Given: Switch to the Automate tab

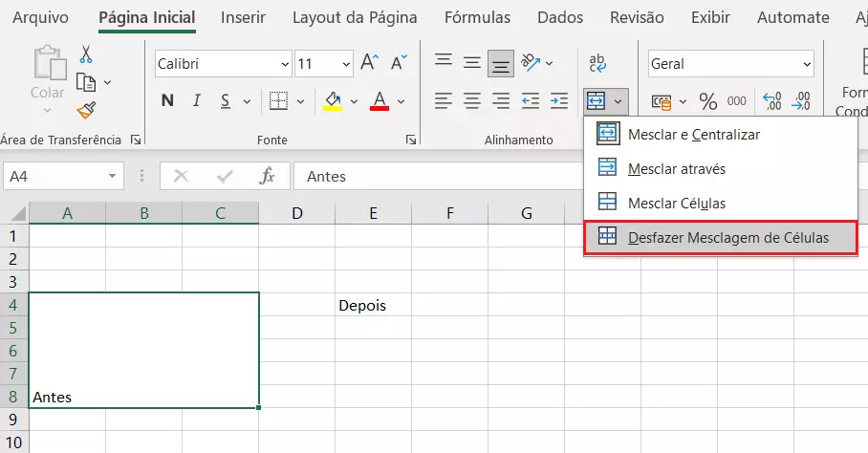Looking at the screenshot, I should [792, 18].
